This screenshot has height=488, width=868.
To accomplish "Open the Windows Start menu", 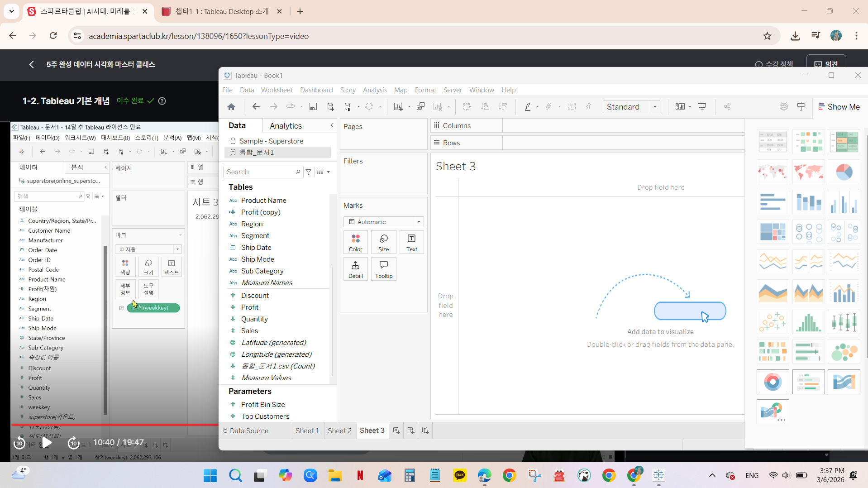I will (210, 475).
